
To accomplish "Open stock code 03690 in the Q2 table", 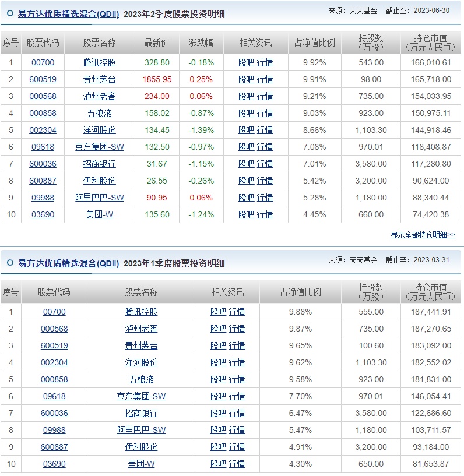I will pyautogui.click(x=43, y=214).
